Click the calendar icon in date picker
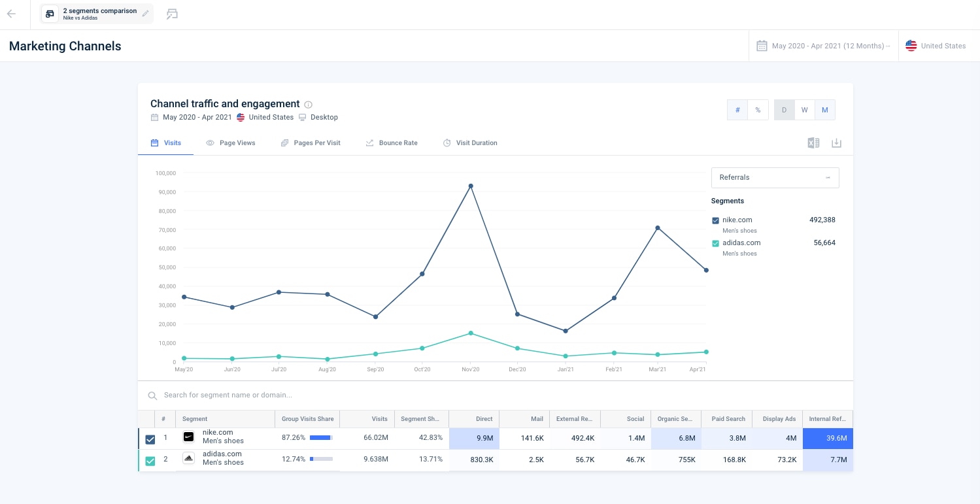The height and width of the screenshot is (504, 980). pos(762,46)
